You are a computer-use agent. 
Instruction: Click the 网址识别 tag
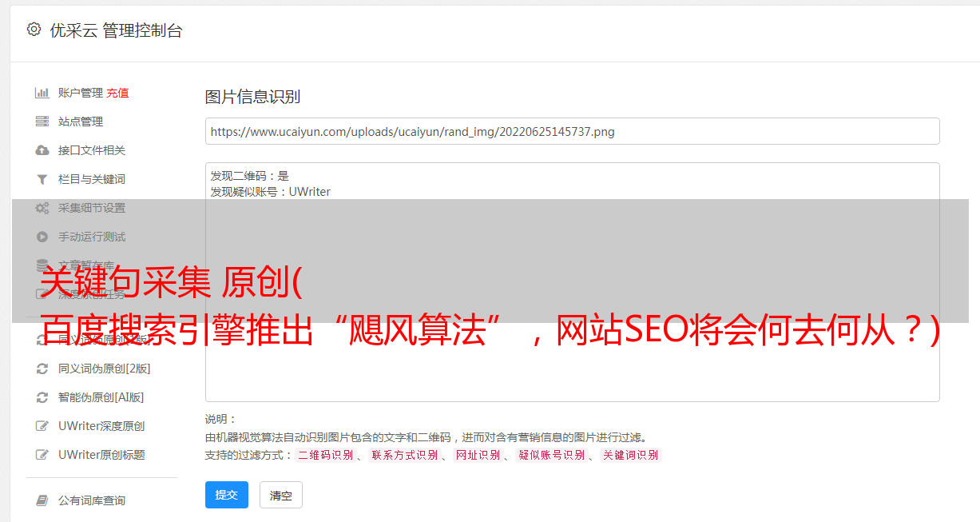tap(478, 455)
